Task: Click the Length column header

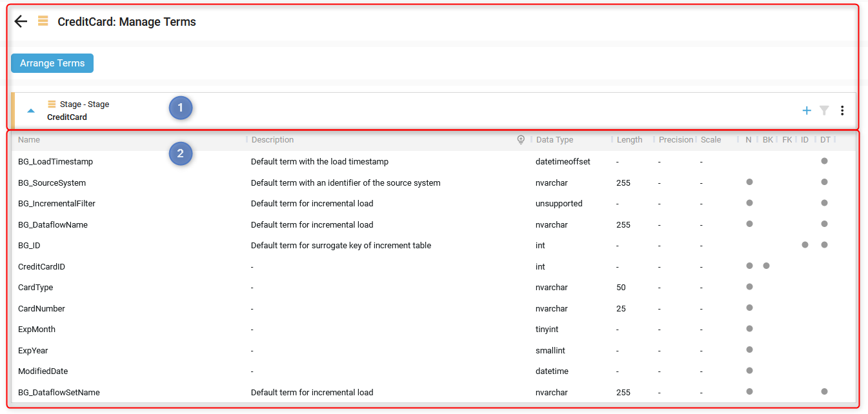Action: pos(629,140)
